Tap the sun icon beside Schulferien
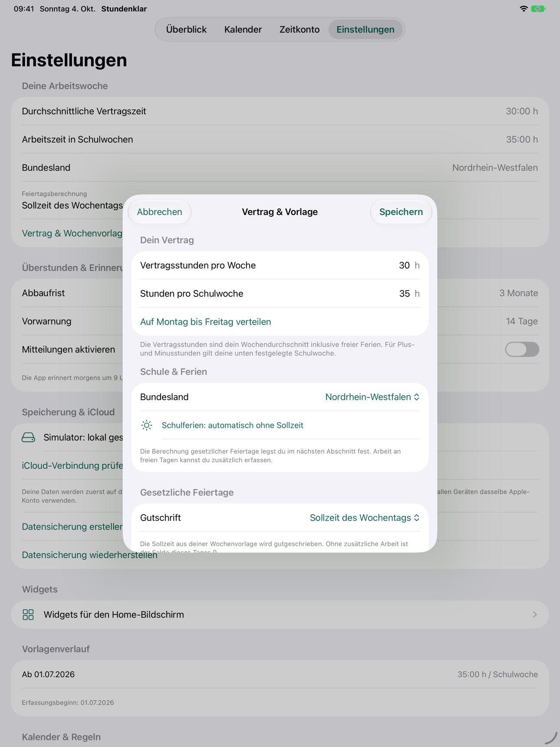This screenshot has height=747, width=560. pos(147,425)
